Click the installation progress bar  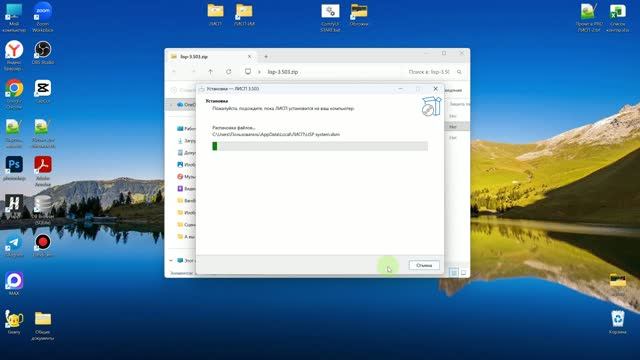click(x=320, y=146)
